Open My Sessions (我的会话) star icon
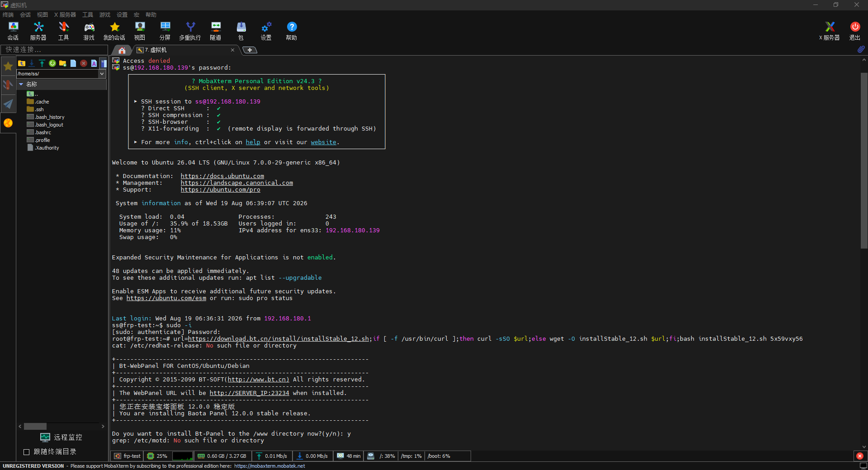 [114, 31]
